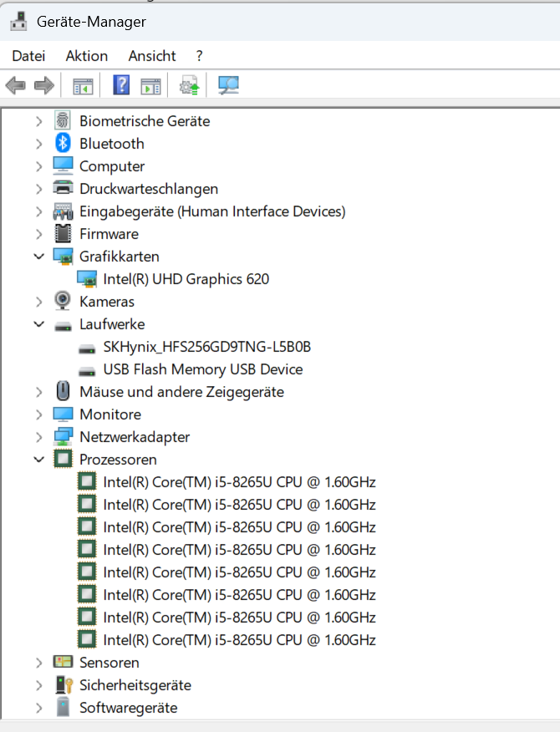Expand the Sicherheitsgeräte node
560x732 pixels.
[x=38, y=685]
